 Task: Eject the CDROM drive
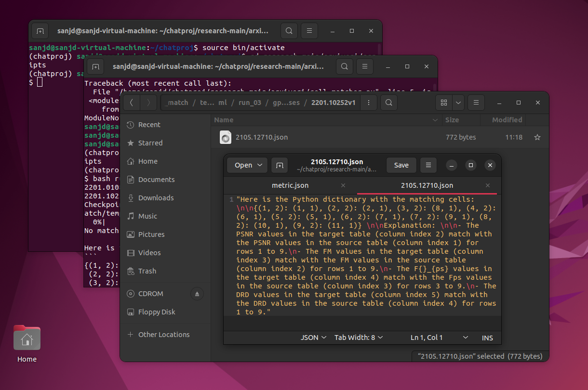[x=197, y=294]
